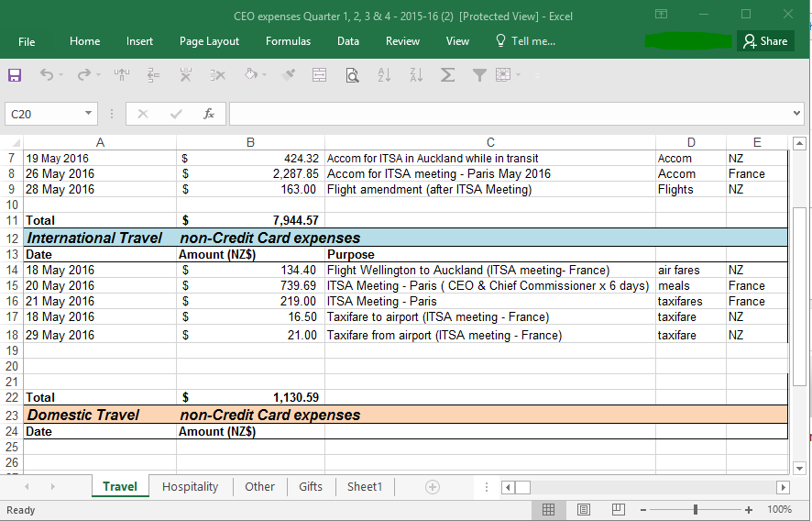
Task: Open the Formulas ribbon tab
Action: 288,41
